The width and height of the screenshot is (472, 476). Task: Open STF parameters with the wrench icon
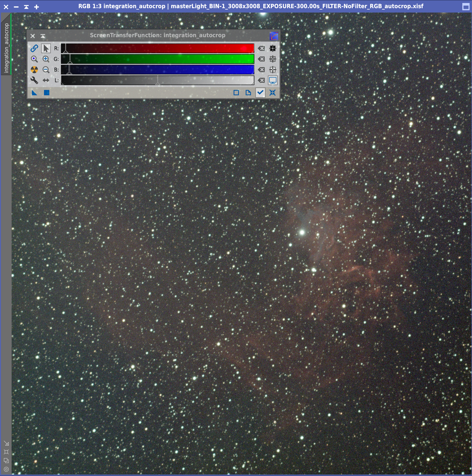(x=34, y=80)
